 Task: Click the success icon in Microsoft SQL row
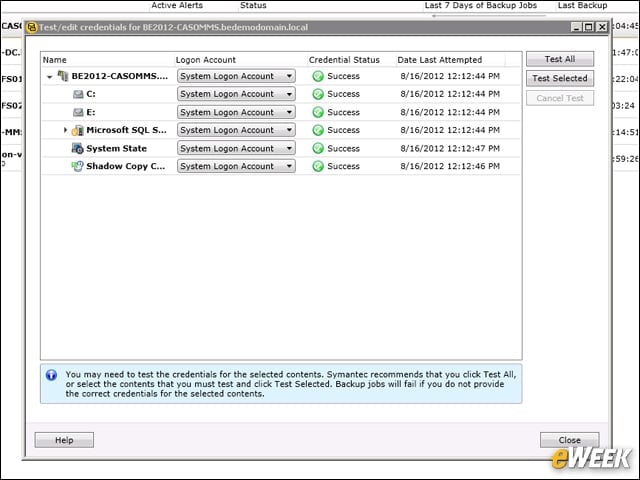pos(318,130)
